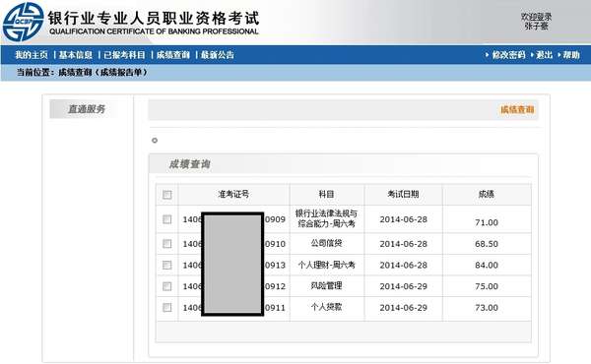Click date 2014-06-28 in 公司信贷 row

click(x=403, y=244)
